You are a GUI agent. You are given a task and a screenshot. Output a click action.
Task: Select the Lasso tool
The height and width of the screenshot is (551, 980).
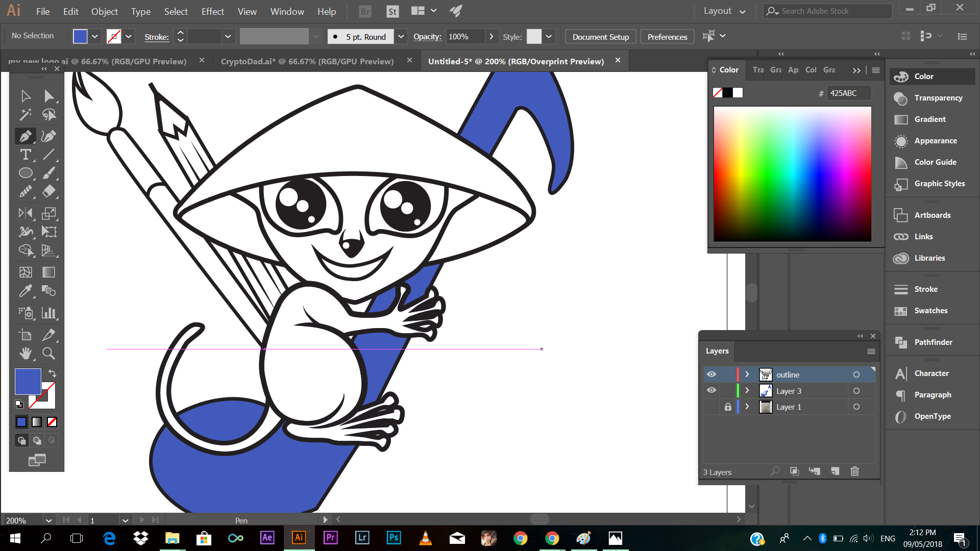point(49,115)
